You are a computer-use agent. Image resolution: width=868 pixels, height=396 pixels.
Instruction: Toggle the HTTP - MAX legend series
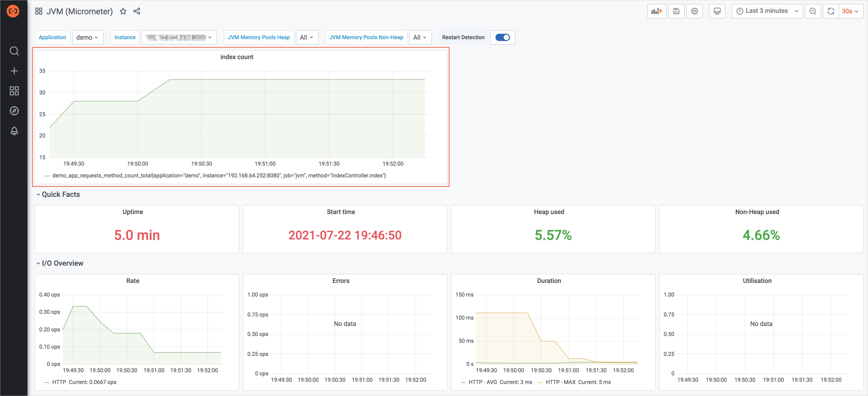pyautogui.click(x=561, y=382)
